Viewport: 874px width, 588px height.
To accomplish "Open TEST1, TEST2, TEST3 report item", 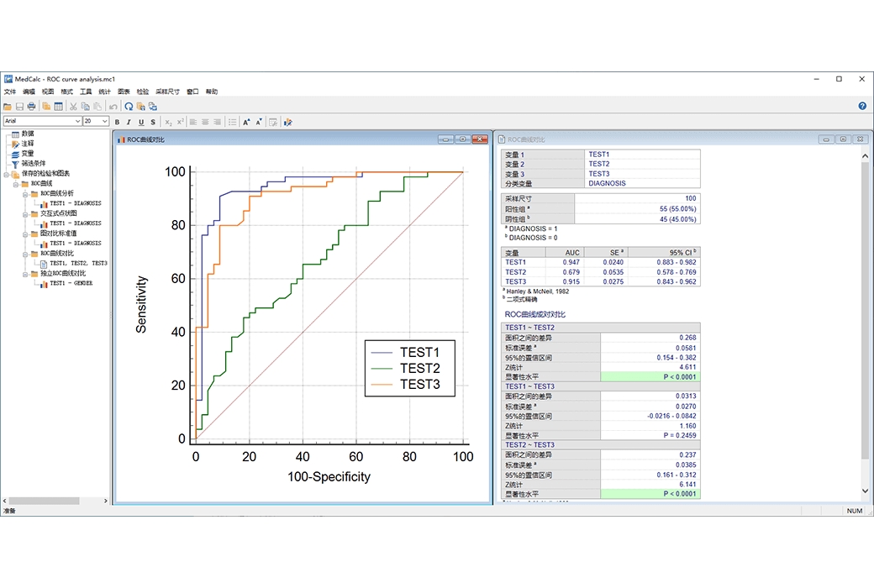I will coord(77,264).
